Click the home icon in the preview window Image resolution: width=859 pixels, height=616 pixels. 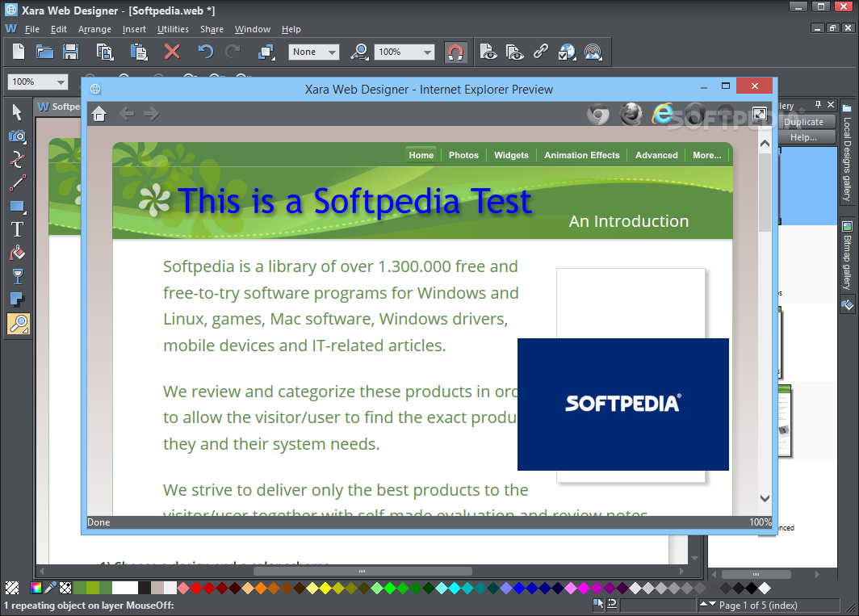[99, 114]
